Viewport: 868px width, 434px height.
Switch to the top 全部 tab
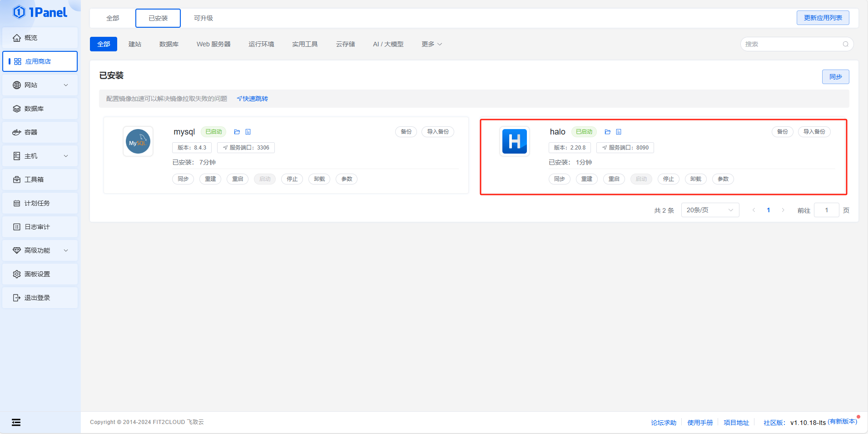point(113,18)
